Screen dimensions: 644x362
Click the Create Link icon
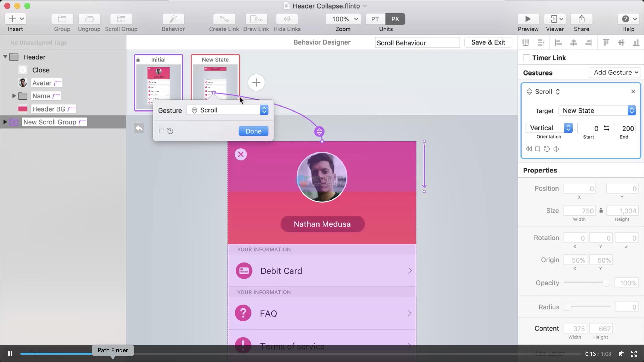coord(224,19)
